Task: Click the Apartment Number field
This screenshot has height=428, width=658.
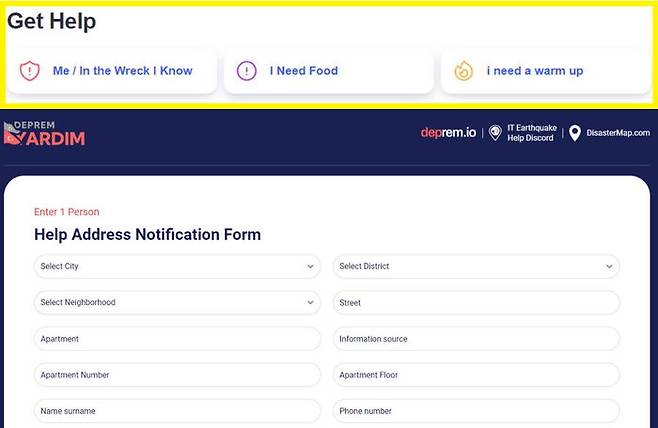Action: [x=177, y=375]
